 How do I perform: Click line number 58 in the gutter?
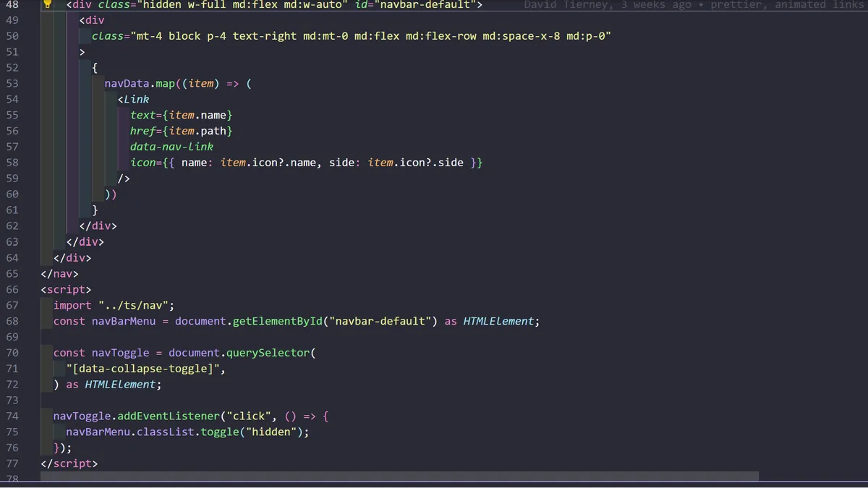(12, 163)
